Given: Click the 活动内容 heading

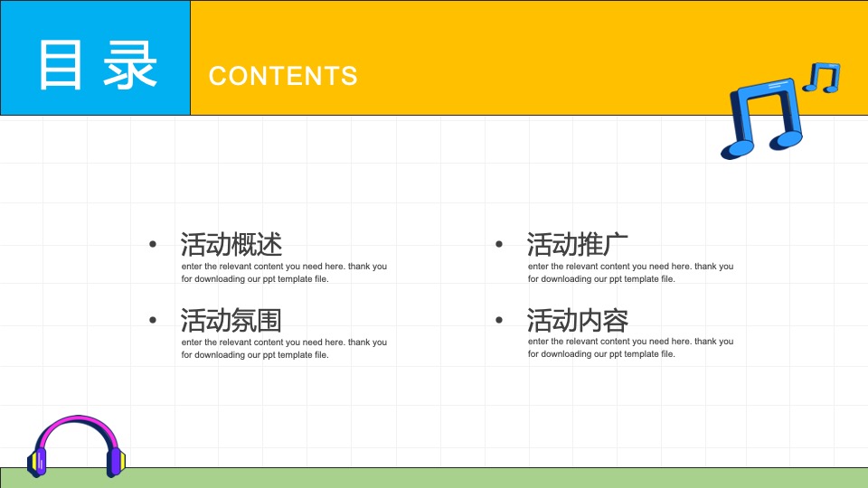Looking at the screenshot, I should tap(578, 320).
